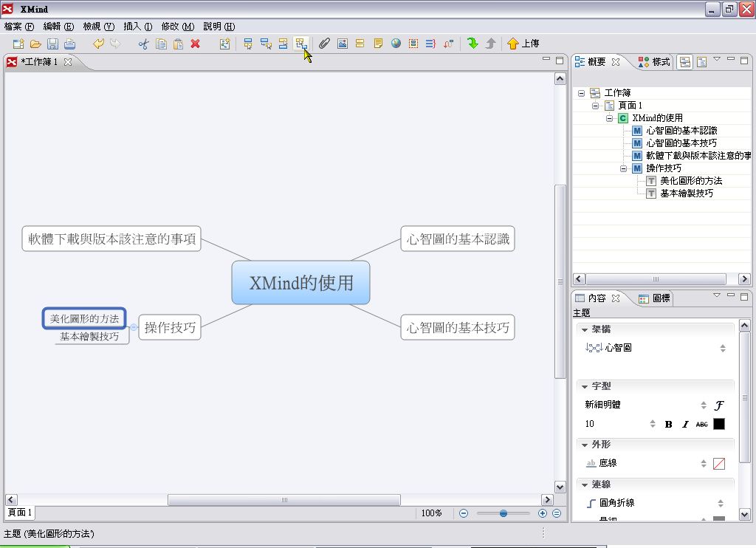Click the zoom out minus button
The width and height of the screenshot is (756, 548).
(x=464, y=513)
